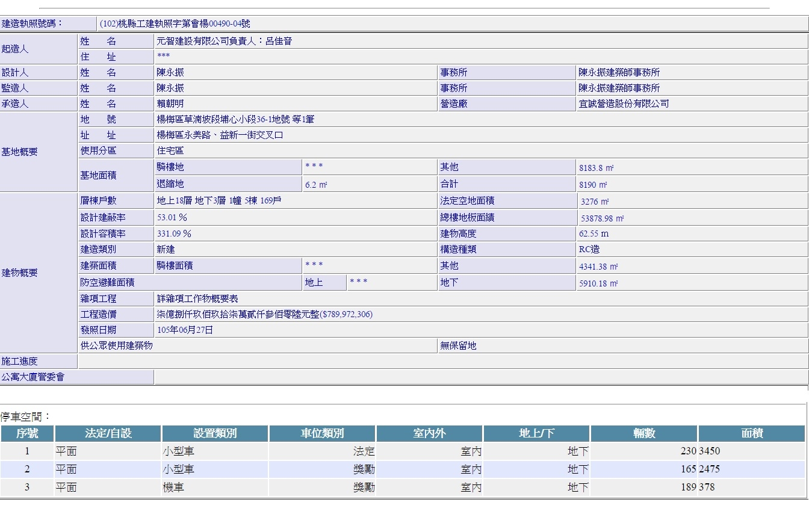Click the 建物高度 label
Viewport: 809px width, 532px height.
click(458, 234)
